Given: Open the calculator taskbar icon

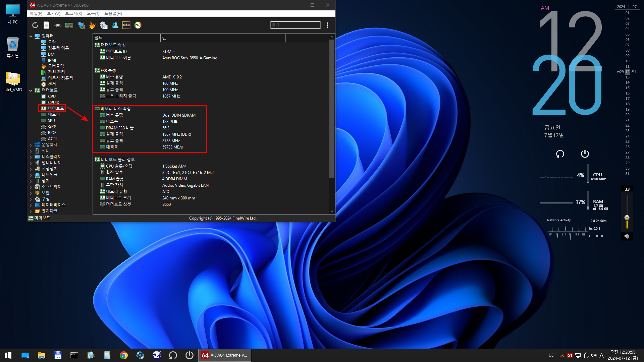Looking at the screenshot, I should 107,355.
